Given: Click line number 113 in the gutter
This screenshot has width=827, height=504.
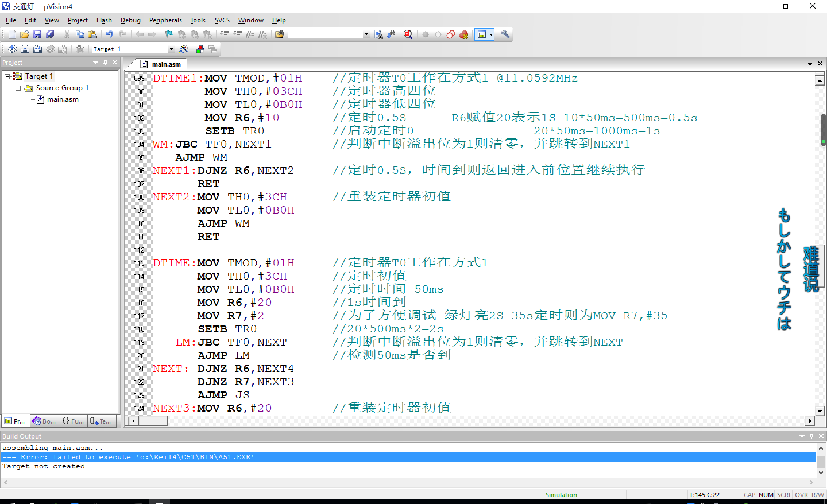Looking at the screenshot, I should [x=139, y=263].
